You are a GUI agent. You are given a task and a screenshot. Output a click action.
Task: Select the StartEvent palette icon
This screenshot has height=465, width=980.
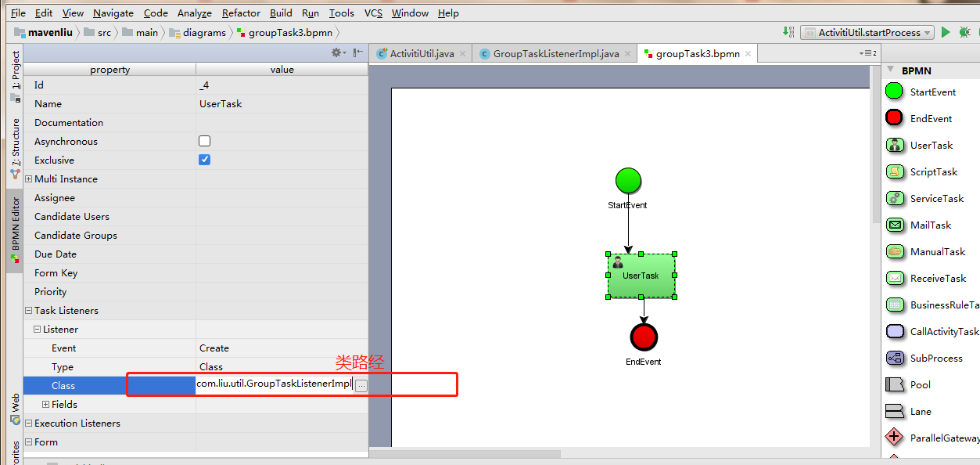[894, 92]
